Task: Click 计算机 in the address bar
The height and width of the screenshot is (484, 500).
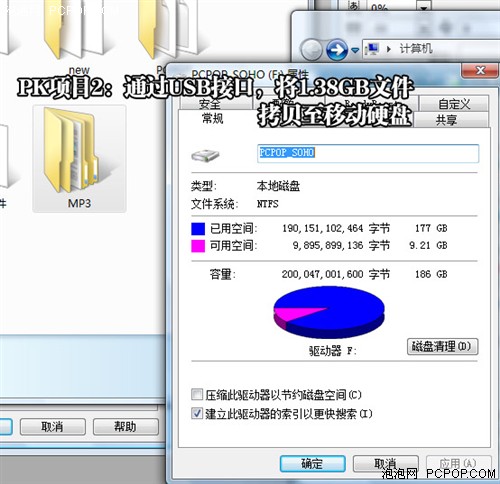Action: tap(416, 49)
